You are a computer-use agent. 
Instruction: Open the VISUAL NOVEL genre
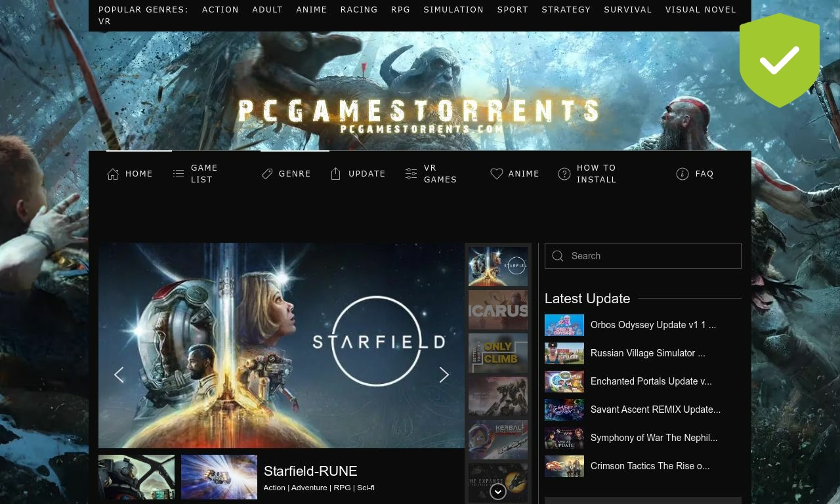pyautogui.click(x=700, y=9)
